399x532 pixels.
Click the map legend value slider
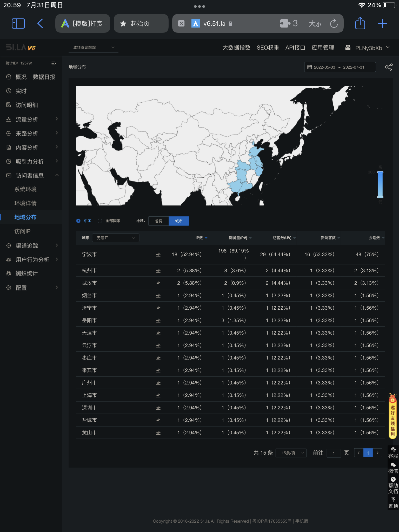tap(380, 185)
